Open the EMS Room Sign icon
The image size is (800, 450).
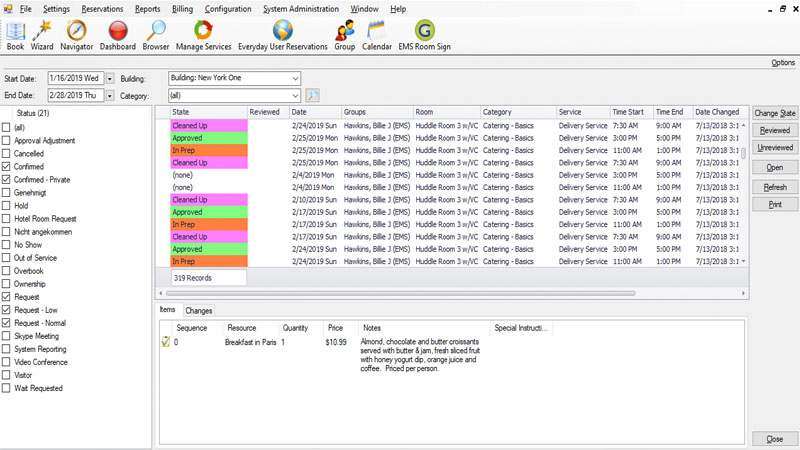pyautogui.click(x=424, y=35)
